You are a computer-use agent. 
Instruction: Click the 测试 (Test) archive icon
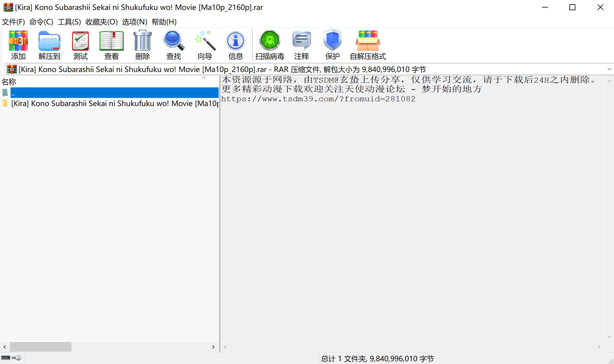80,45
